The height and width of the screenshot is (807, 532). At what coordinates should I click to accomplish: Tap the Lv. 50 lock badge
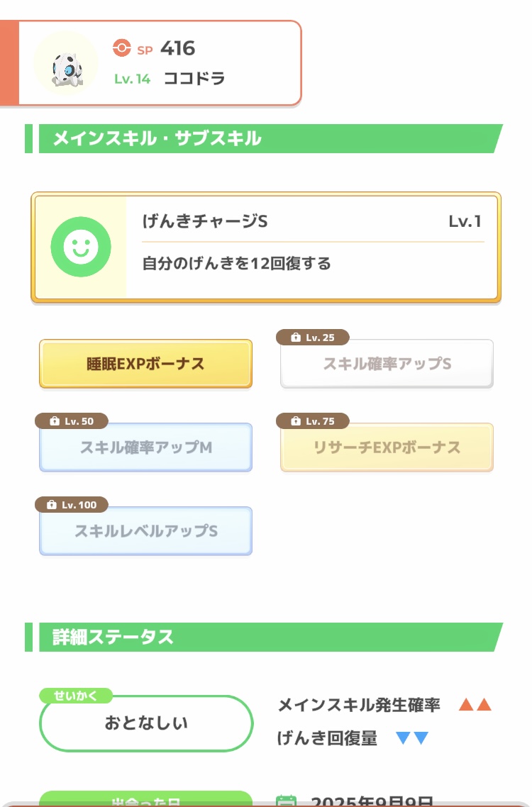pyautogui.click(x=72, y=421)
